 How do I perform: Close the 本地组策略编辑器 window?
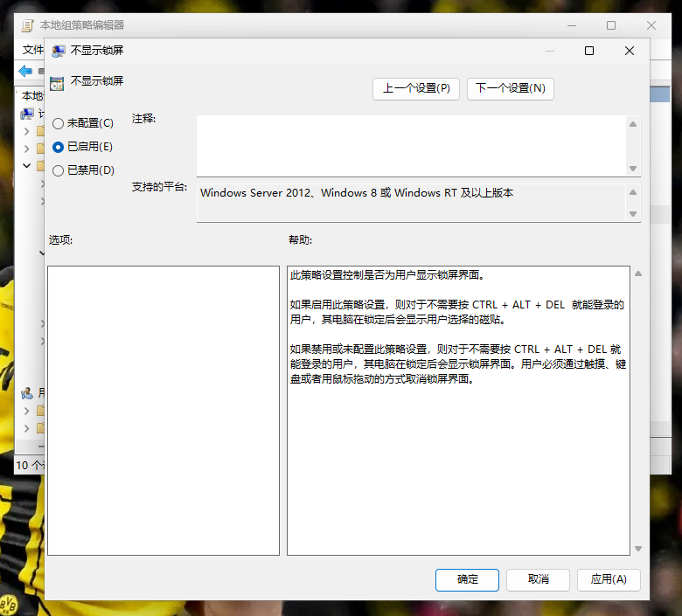click(651, 25)
